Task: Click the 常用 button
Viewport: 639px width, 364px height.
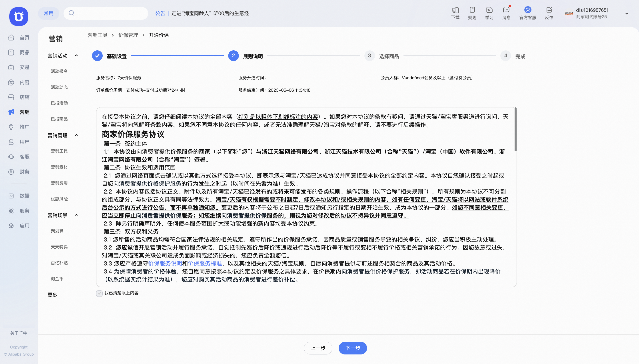Action: pyautogui.click(x=48, y=13)
